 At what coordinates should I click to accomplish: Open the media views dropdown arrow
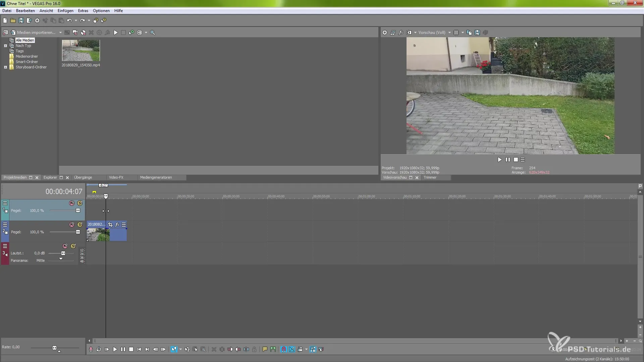pyautogui.click(x=146, y=33)
